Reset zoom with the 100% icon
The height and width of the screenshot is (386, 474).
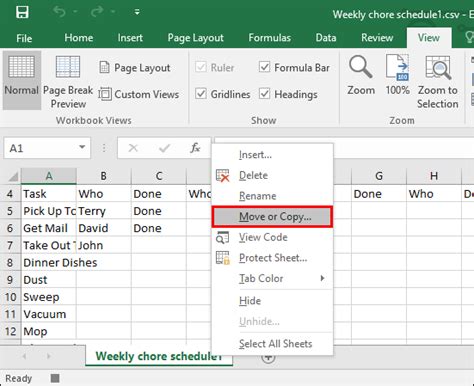(x=397, y=76)
